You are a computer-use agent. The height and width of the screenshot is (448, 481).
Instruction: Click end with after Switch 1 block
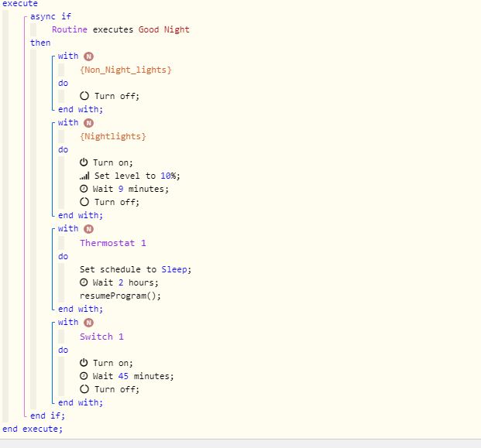(81, 402)
